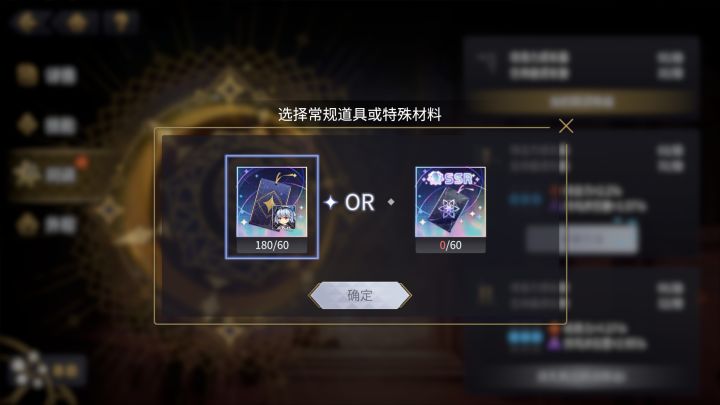Click the red notification dot on sidebar tab

[x=82, y=162]
